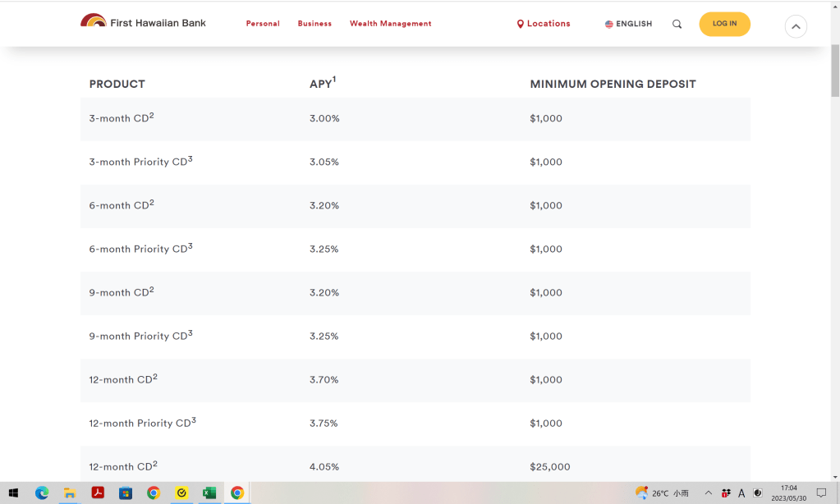Open the Business menu
Viewport: 840px width, 504px height.
click(314, 24)
